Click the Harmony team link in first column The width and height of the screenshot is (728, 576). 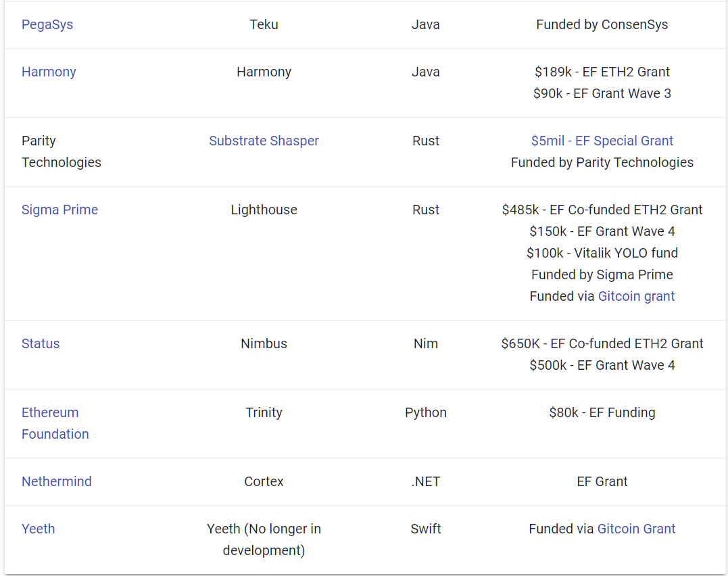pyautogui.click(x=49, y=72)
